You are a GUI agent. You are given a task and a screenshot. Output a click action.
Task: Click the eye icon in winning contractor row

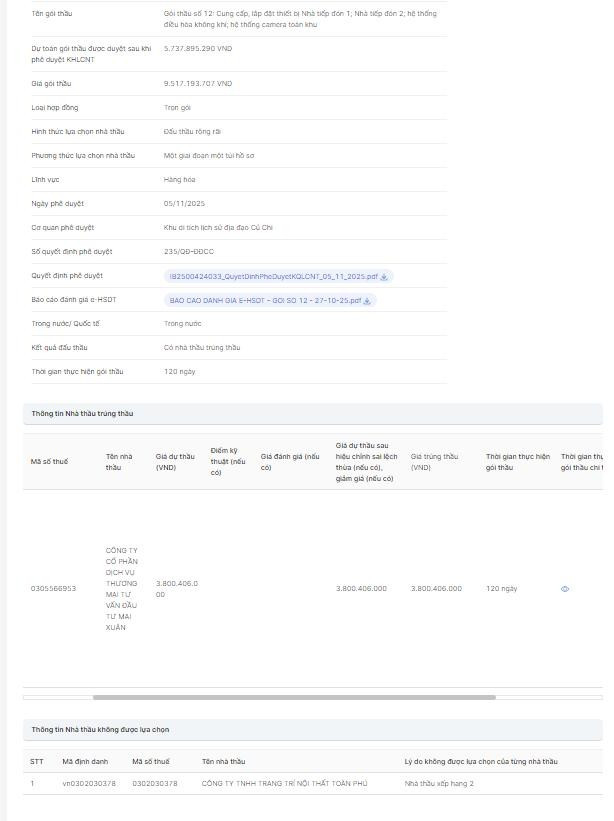click(x=565, y=589)
